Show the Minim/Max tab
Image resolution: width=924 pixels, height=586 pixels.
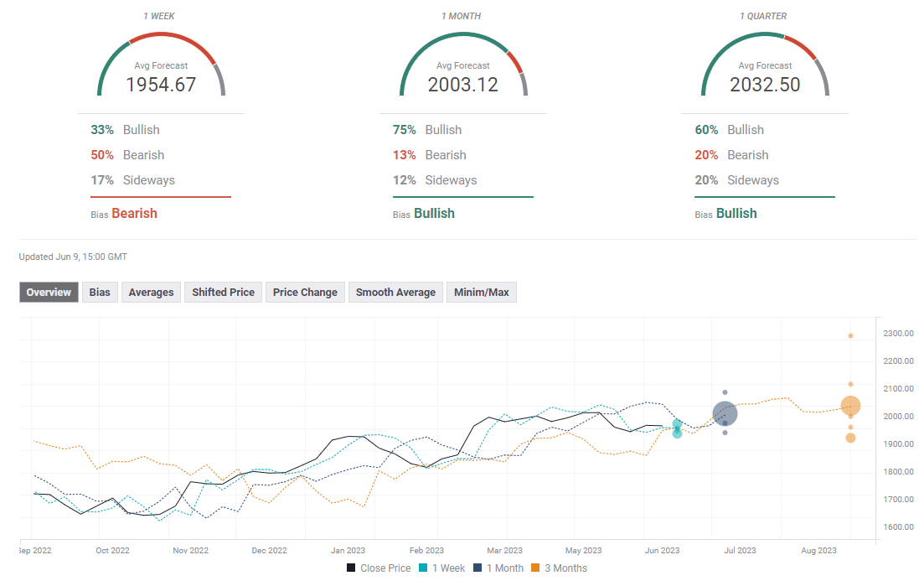click(x=481, y=292)
